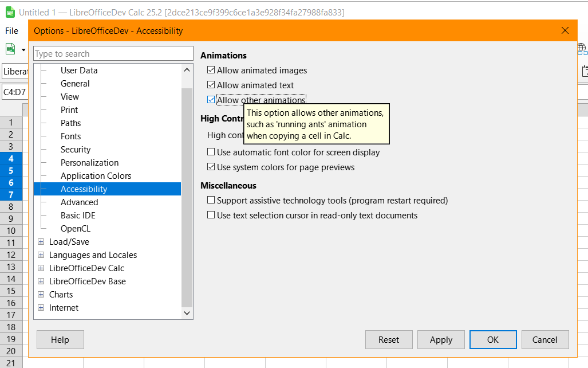The image size is (588, 368).
Task: Toggle Allow animated text checkbox
Action: (211, 85)
